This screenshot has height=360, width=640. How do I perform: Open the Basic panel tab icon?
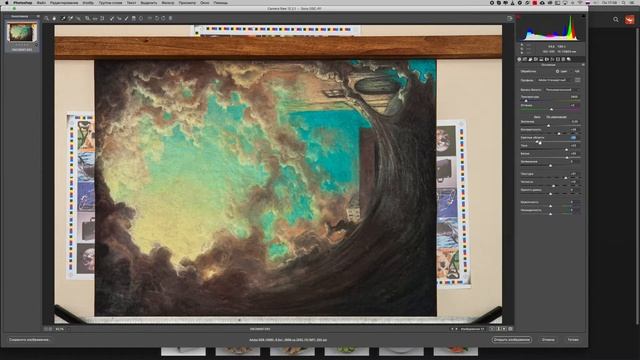point(519,59)
